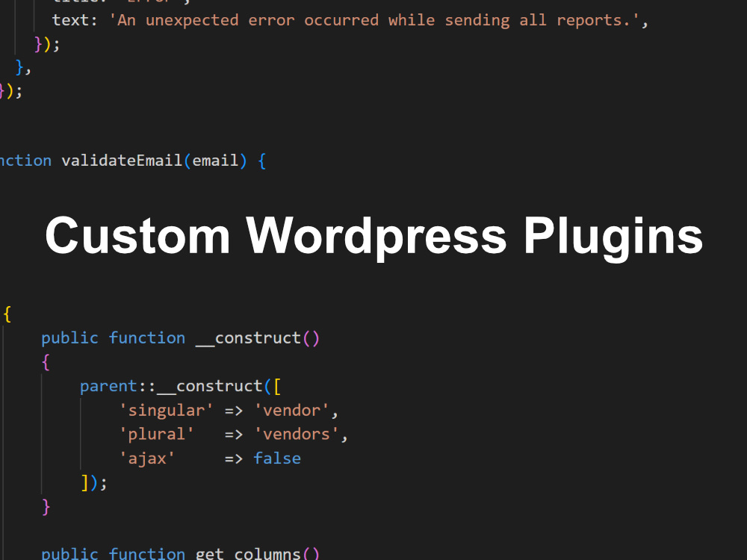
Task: Click the 'ajax' array key
Action: [146, 458]
